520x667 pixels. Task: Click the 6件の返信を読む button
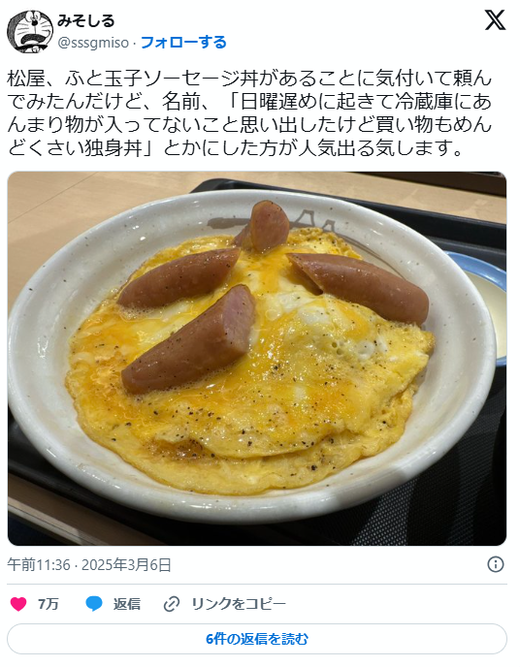(257, 639)
